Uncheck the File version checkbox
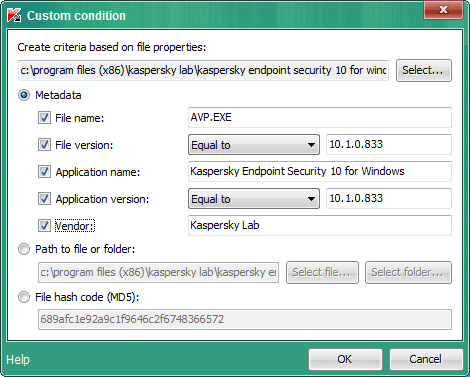The height and width of the screenshot is (377, 470). (x=44, y=145)
